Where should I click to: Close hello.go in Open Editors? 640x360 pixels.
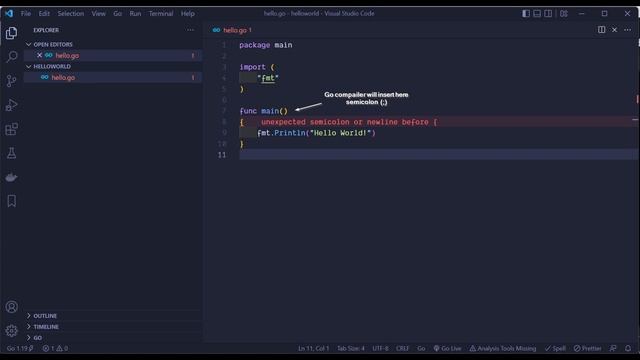point(39,55)
